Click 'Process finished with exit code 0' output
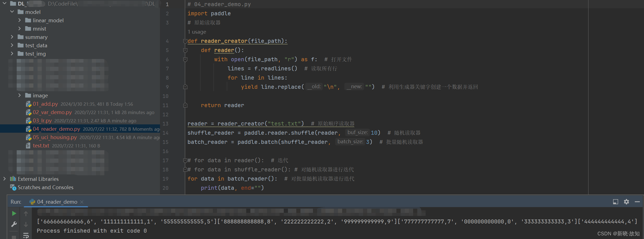 click(92, 231)
